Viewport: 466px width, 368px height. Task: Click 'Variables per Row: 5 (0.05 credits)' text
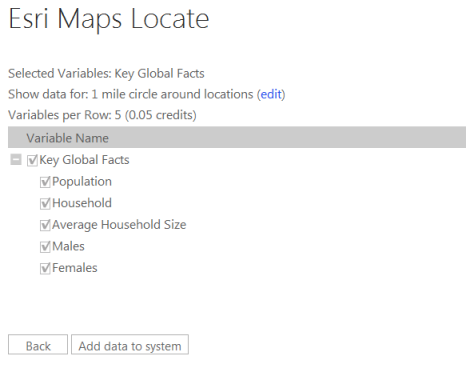(102, 115)
